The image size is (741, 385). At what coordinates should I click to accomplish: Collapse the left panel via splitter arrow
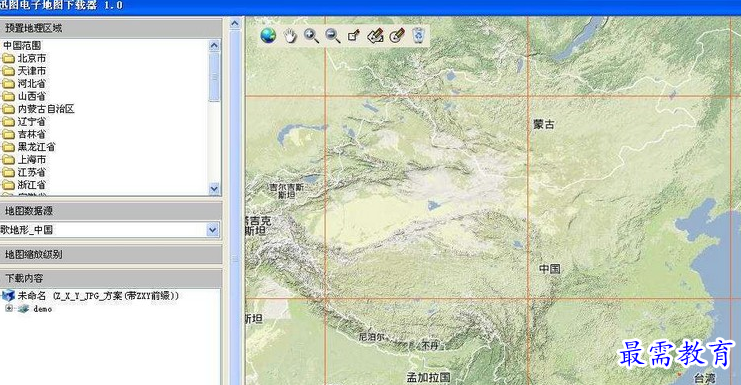click(235, 23)
